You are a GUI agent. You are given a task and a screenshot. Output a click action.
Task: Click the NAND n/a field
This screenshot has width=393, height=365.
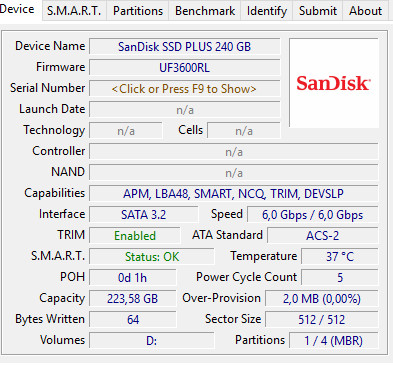click(234, 173)
